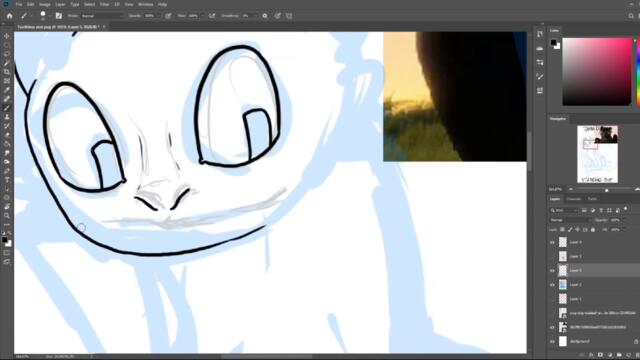Open the Flow dropdown arrow

click(202, 16)
